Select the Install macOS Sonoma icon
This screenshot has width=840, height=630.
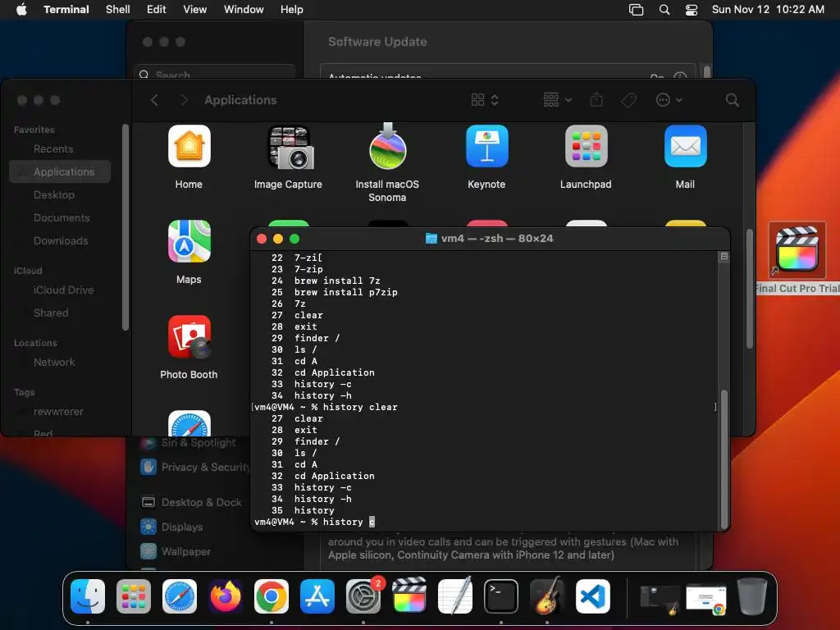tap(388, 146)
